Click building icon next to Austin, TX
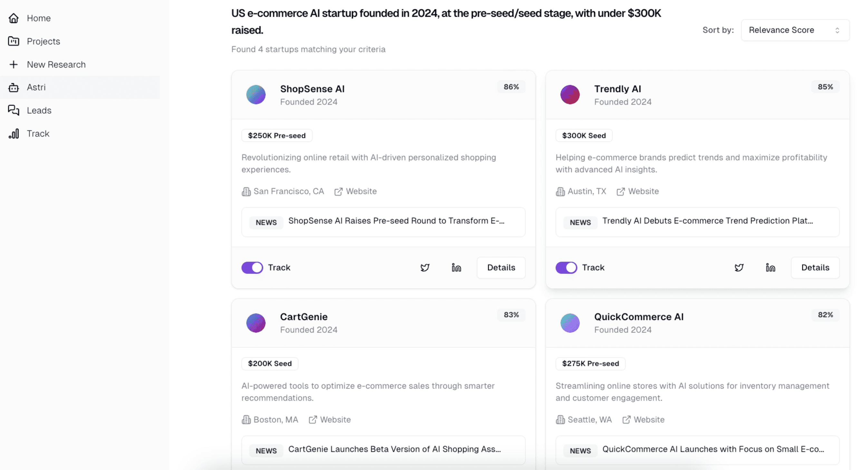 coord(560,192)
